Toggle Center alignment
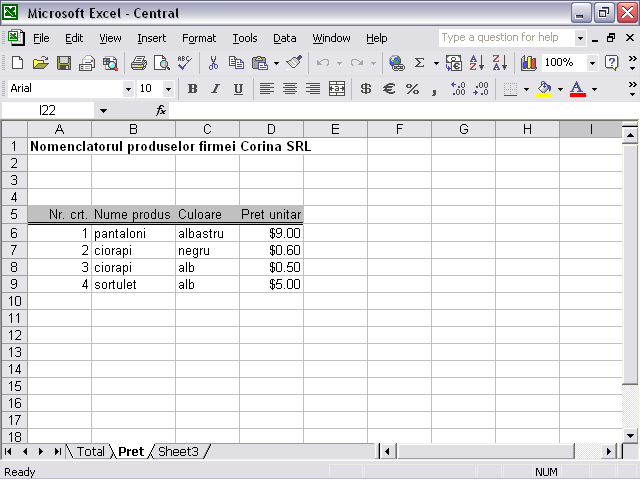Viewport: 640px width, 480px height. point(290,89)
